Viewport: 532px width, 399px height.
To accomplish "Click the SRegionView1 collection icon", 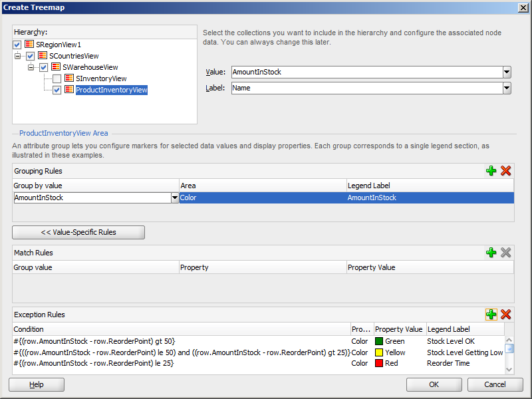I will tap(29, 44).
